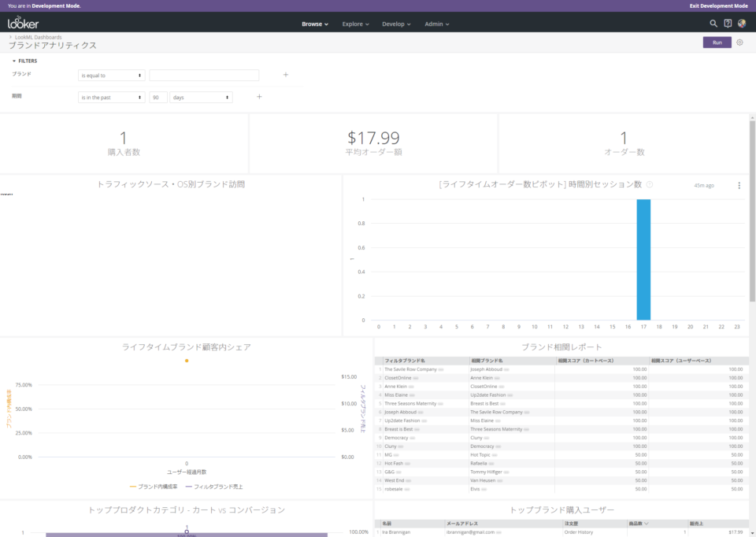Open the user avatar menu
This screenshot has height=537, width=756.
[x=742, y=24]
